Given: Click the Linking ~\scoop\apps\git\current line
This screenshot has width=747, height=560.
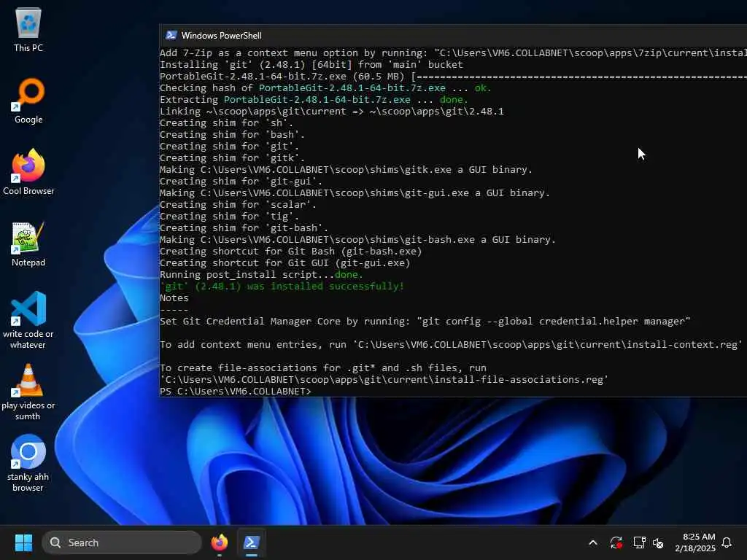Looking at the screenshot, I should click(x=332, y=112).
